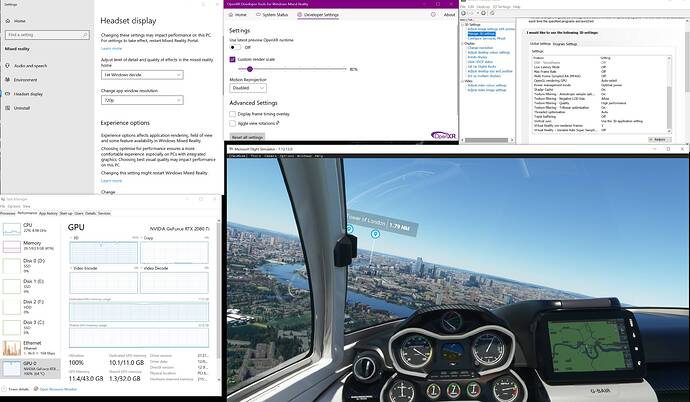This screenshot has width=690, height=402.
Task: Open the Let Windows decide quality dropdown
Action: tap(142, 75)
